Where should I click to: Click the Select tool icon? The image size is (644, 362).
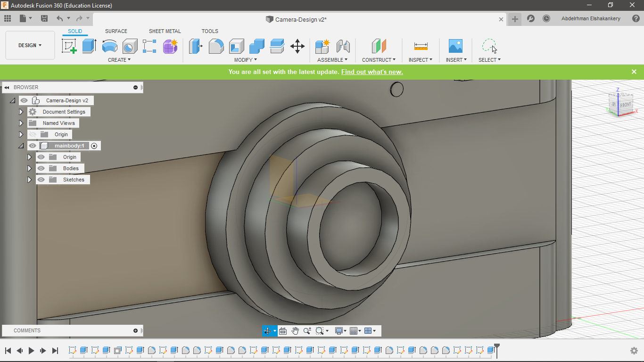489,46
